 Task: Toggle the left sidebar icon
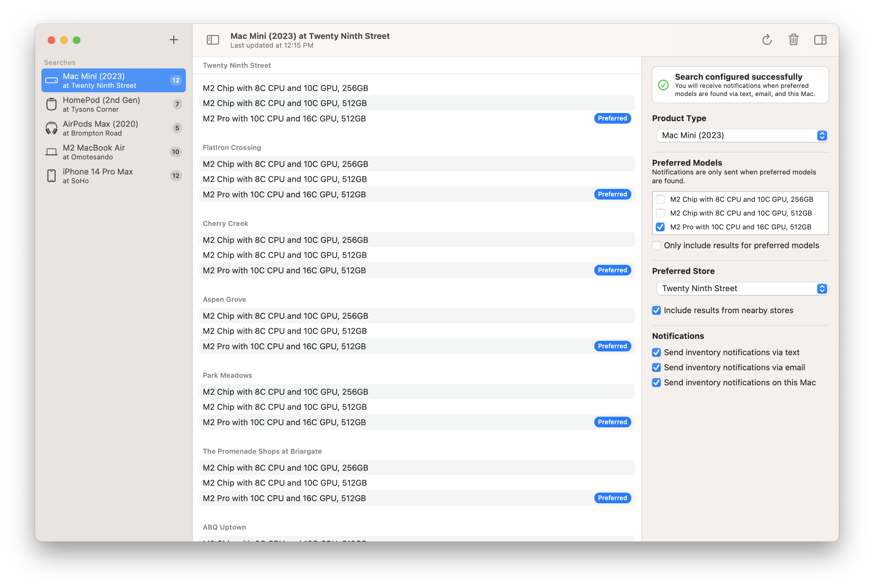[x=213, y=40]
